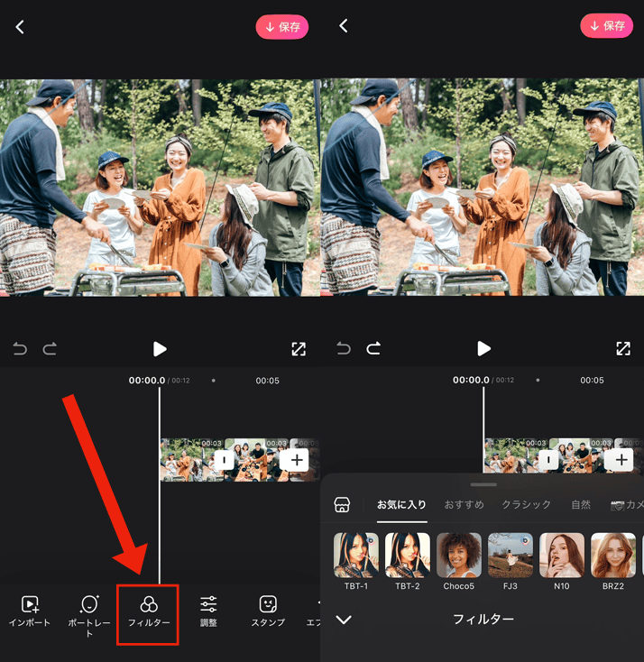This screenshot has width=644, height=662.
Task: Switch to the おすすめ filter tab
Action: tap(464, 505)
